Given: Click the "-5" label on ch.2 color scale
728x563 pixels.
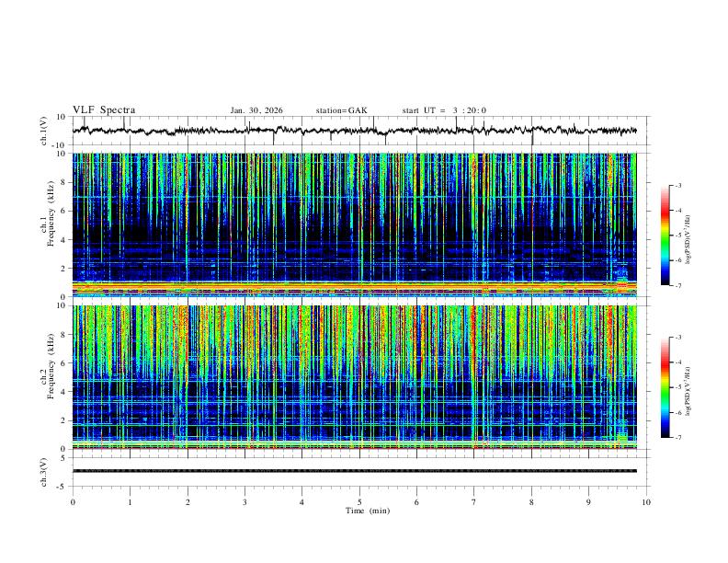Looking at the screenshot, I should tap(677, 387).
